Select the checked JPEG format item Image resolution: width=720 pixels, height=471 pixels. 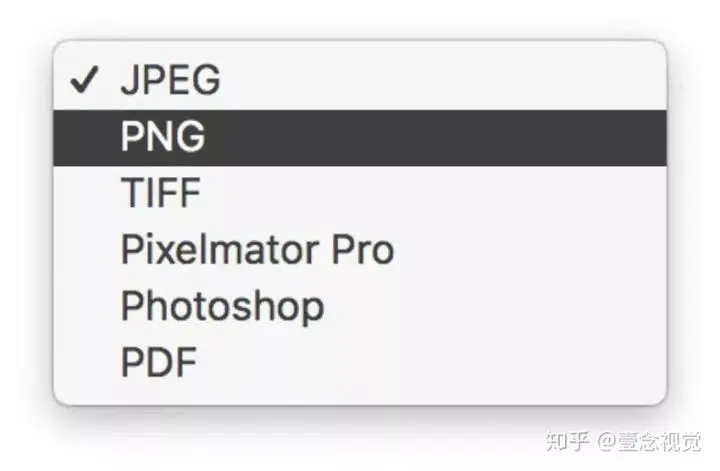click(x=360, y=80)
